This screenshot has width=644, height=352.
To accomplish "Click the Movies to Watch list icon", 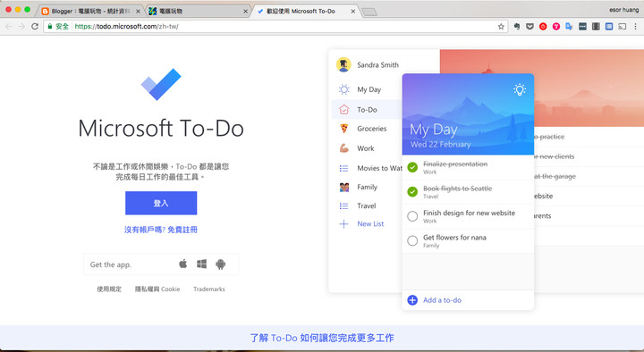I will (344, 168).
